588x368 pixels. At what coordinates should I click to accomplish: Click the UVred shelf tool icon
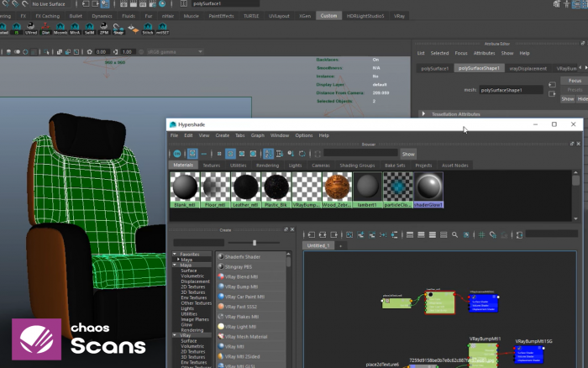pos(31,29)
